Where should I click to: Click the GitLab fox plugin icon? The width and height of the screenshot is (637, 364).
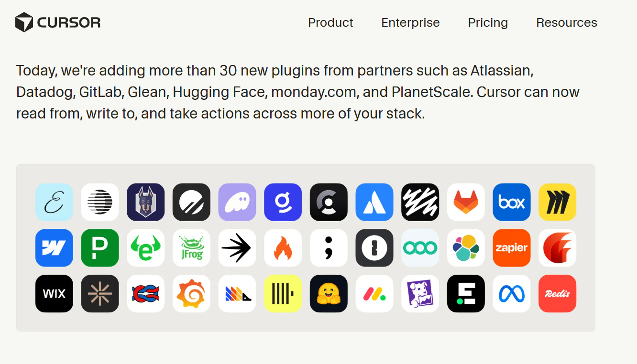pyautogui.click(x=466, y=202)
